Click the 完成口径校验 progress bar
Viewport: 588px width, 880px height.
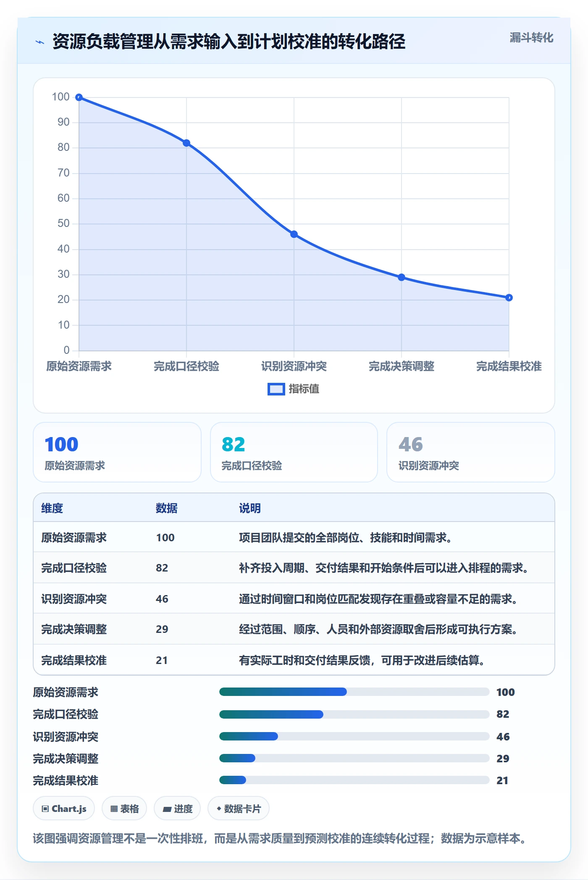click(x=354, y=714)
